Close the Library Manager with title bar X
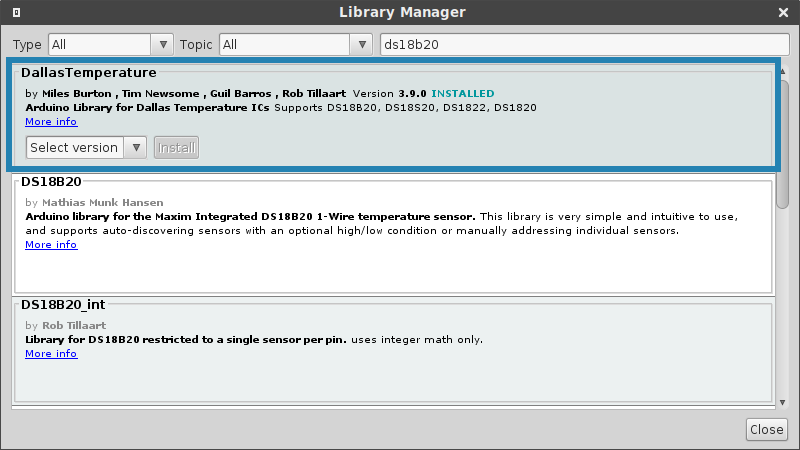 click(x=785, y=12)
